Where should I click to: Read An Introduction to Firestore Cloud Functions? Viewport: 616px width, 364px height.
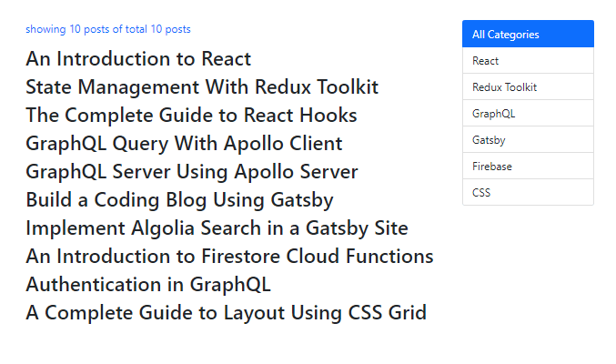(229, 257)
